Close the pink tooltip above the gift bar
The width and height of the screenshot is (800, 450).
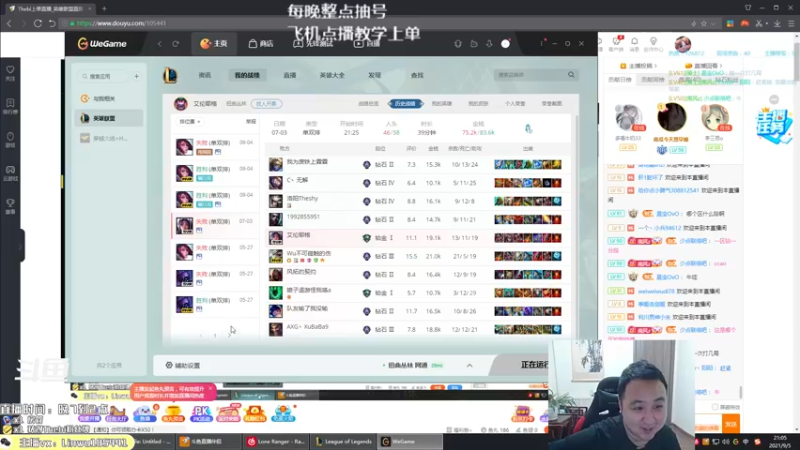tap(210, 388)
